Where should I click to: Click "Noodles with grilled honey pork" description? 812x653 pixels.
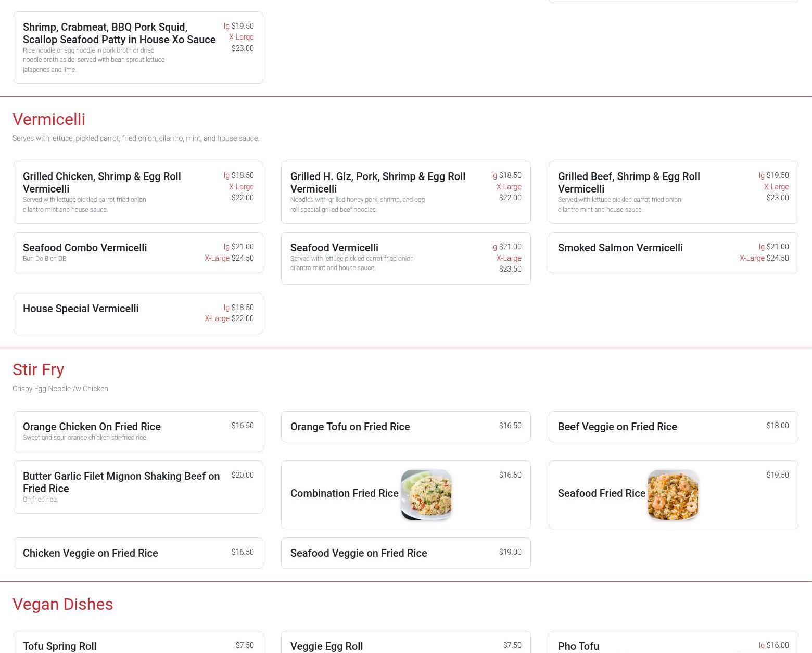coord(358,204)
